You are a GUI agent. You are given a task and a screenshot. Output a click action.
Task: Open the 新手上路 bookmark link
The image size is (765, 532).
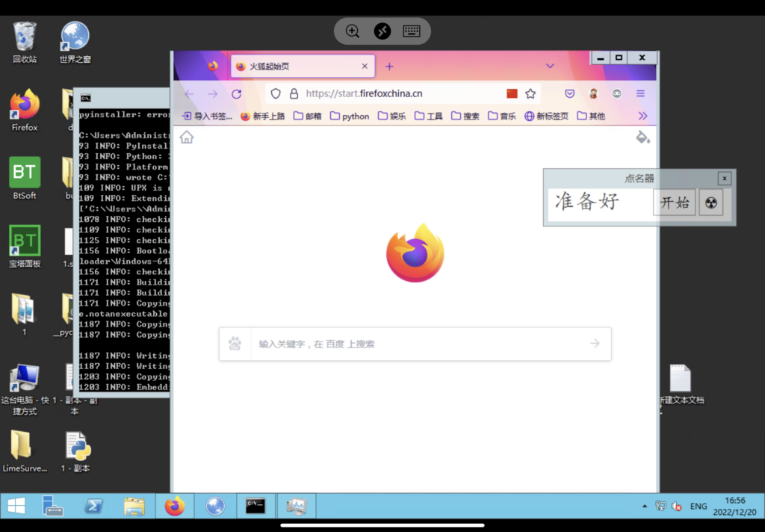pos(262,117)
